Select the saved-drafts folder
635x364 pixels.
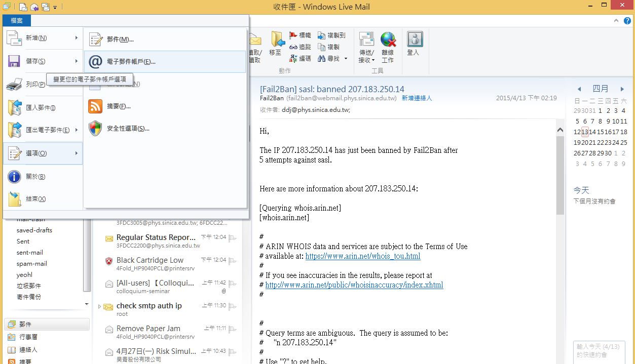[x=34, y=230]
